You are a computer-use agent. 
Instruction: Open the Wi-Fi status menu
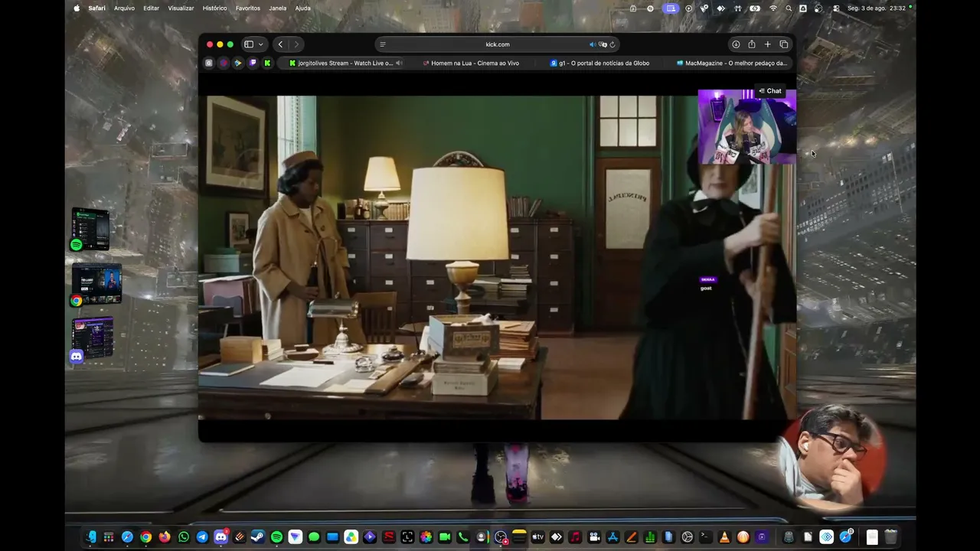(x=773, y=8)
